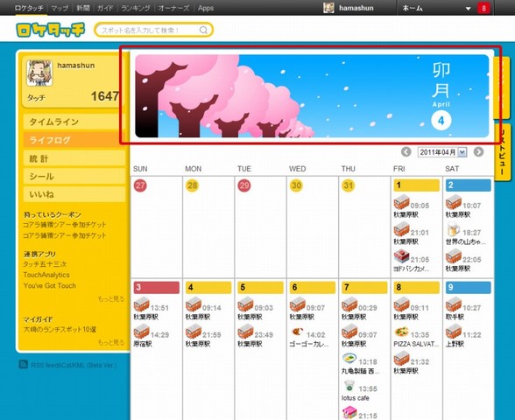Open the 統計 sidebar tab
The height and width of the screenshot is (420, 515).
[74, 159]
